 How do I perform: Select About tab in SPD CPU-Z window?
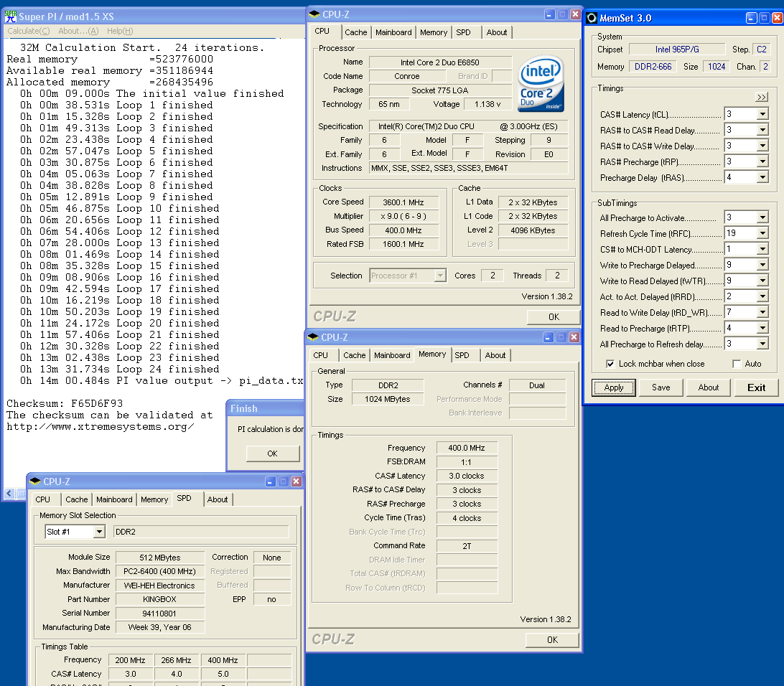coord(218,499)
